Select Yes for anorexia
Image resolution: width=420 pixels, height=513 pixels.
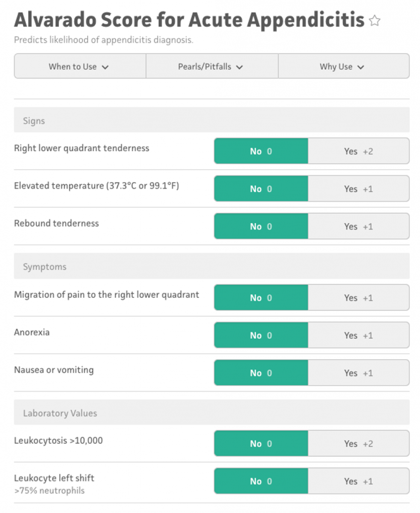click(358, 335)
